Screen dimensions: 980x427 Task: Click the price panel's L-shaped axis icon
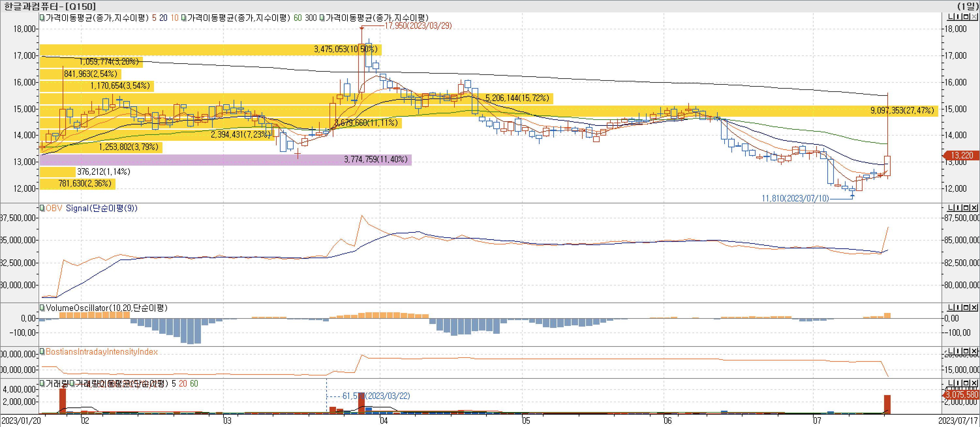(951, 17)
